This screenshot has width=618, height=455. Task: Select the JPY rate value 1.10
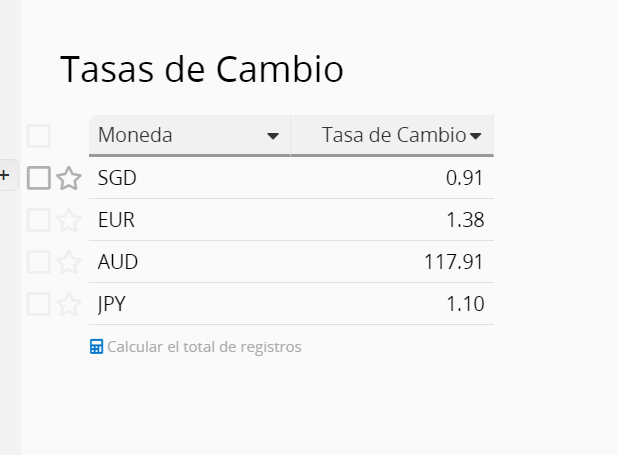point(465,305)
